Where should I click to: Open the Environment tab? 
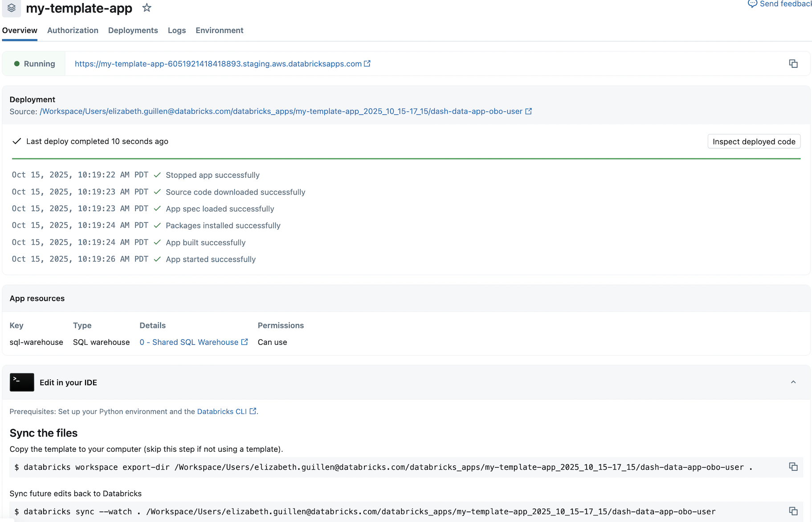tap(219, 30)
